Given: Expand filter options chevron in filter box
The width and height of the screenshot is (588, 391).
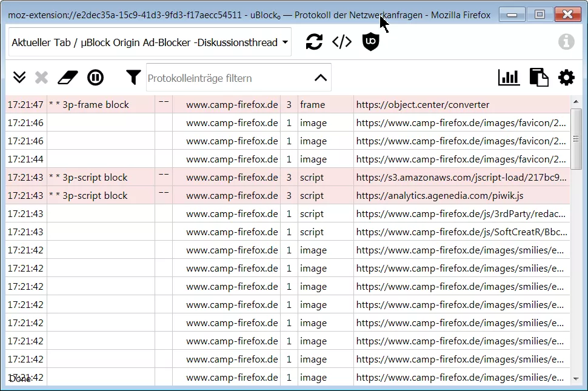Looking at the screenshot, I should tap(321, 78).
